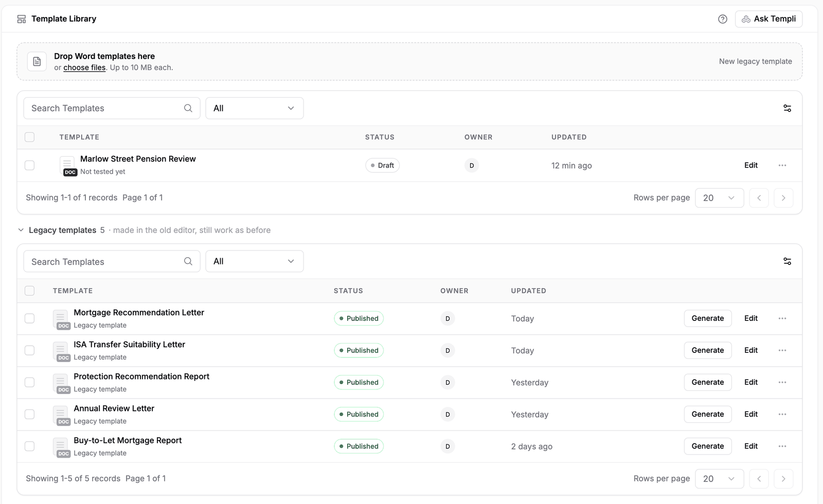
Task: Edit Annual Review Letter
Action: 751,414
